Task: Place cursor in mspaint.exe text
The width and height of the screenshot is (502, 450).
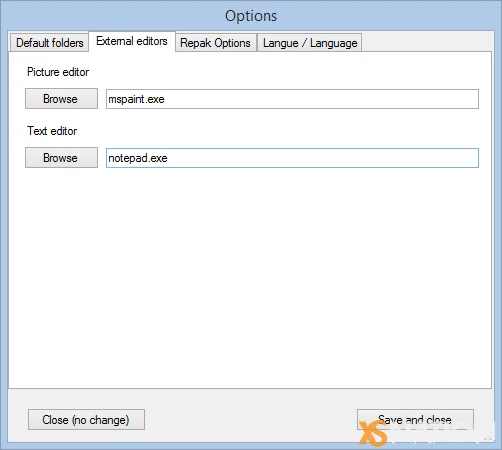Action: [x=136, y=99]
